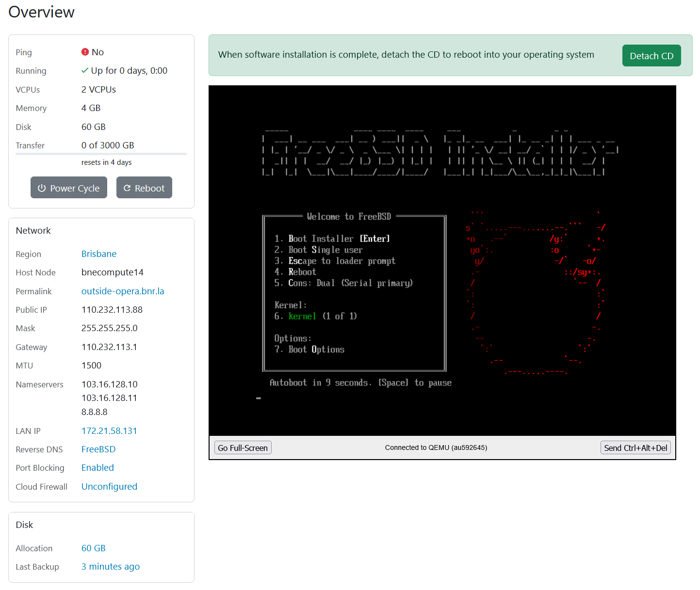Click the green running checkmark icon
This screenshot has width=700, height=590.
point(85,71)
